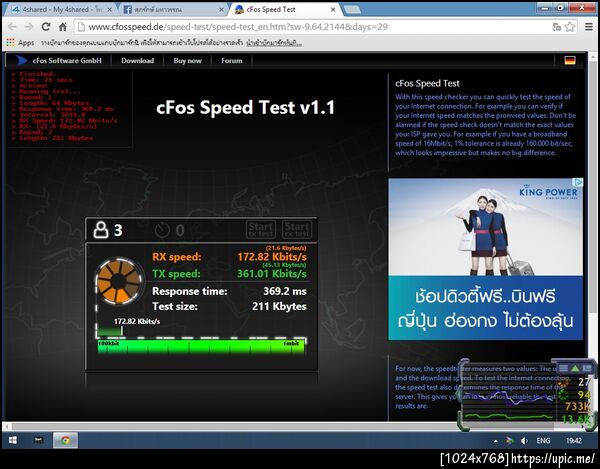
Task: Go back to previous page
Action: tap(12, 27)
